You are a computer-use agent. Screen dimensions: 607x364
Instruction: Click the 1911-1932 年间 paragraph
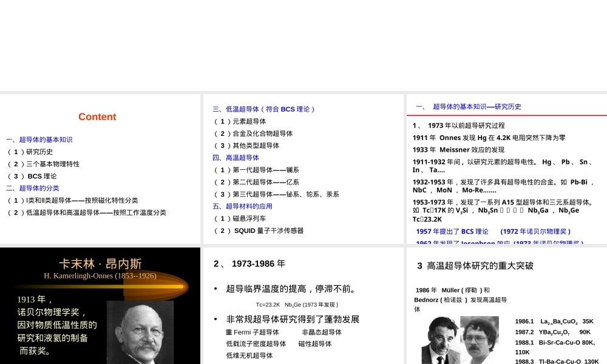[x=504, y=166]
